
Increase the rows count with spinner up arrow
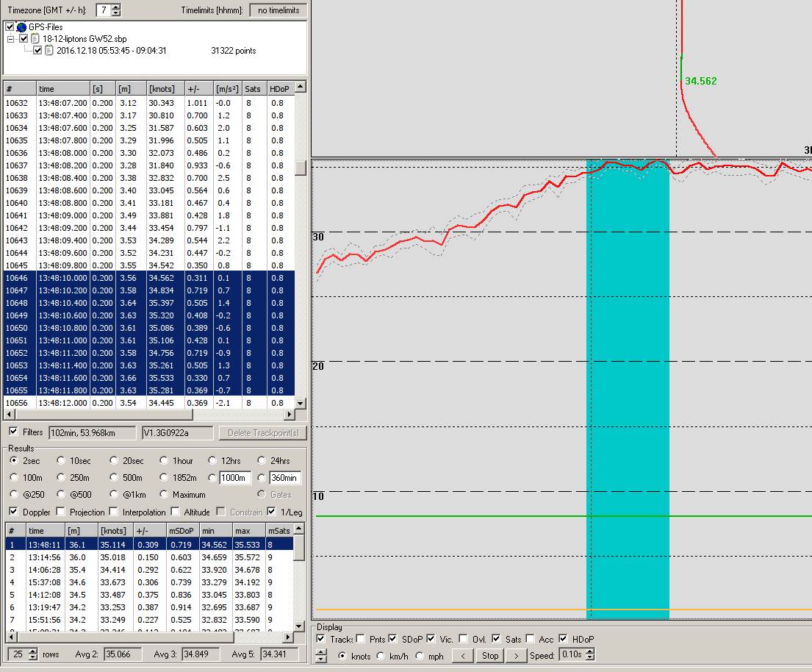coord(32,651)
